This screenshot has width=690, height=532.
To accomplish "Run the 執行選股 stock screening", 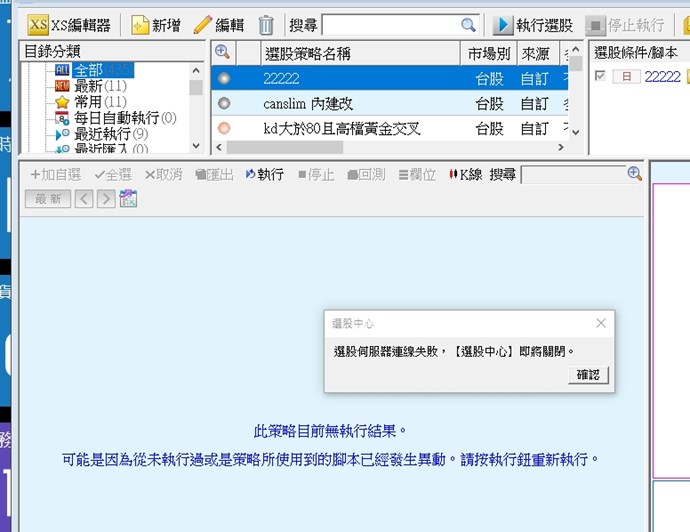I will (532, 25).
